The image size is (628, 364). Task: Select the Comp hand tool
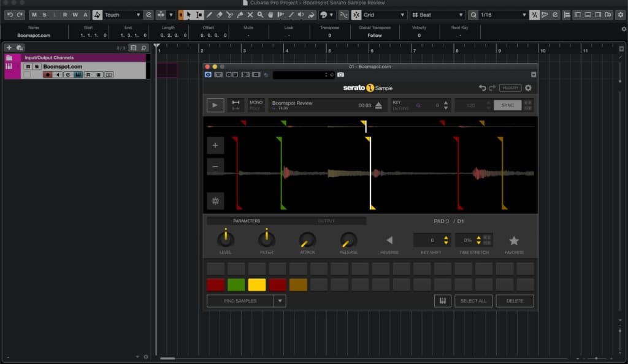(270, 15)
